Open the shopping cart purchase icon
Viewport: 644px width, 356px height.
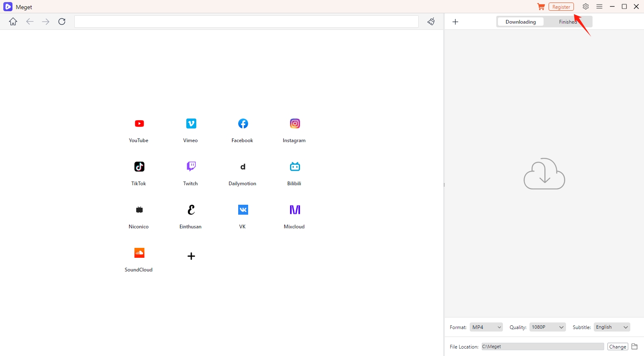[541, 7]
